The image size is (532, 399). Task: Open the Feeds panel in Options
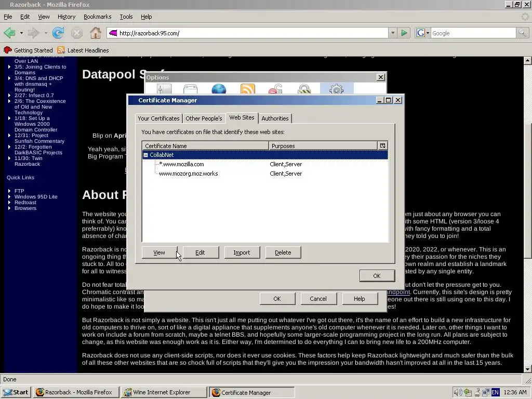pyautogui.click(x=248, y=89)
